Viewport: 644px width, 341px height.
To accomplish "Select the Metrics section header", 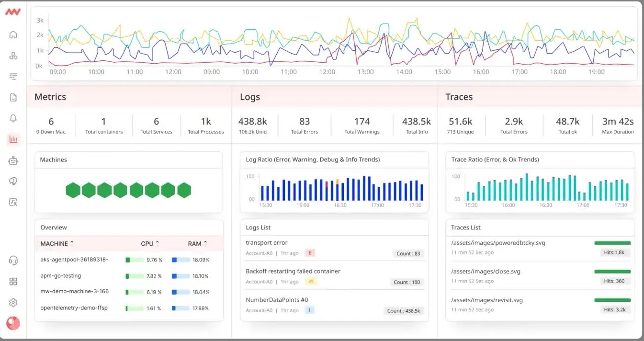I will tap(50, 97).
